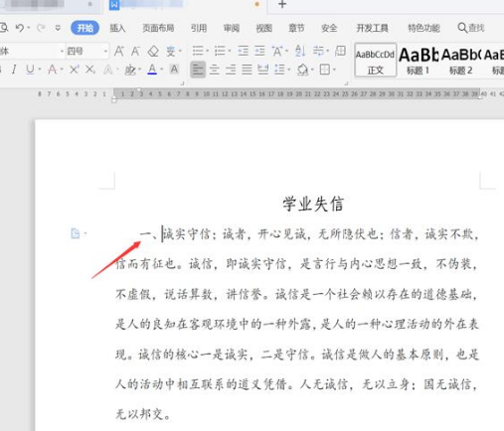Open the borders icon
The width and height of the screenshot is (504, 431).
tap(325, 70)
